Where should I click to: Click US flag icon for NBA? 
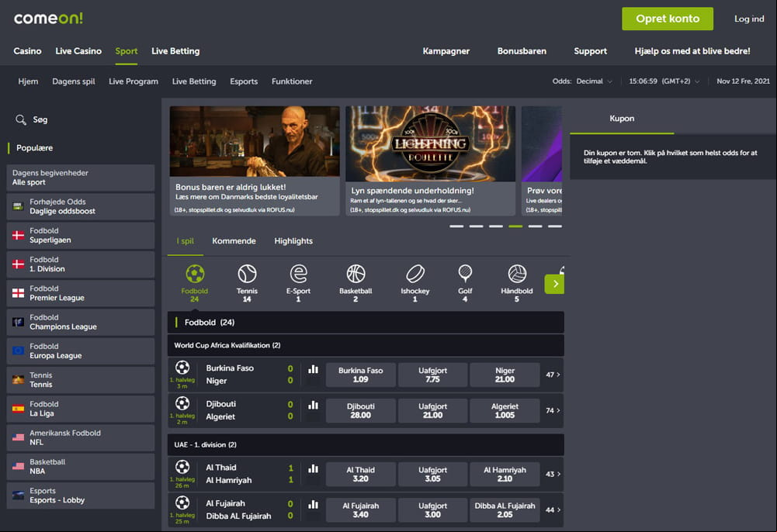coord(19,466)
